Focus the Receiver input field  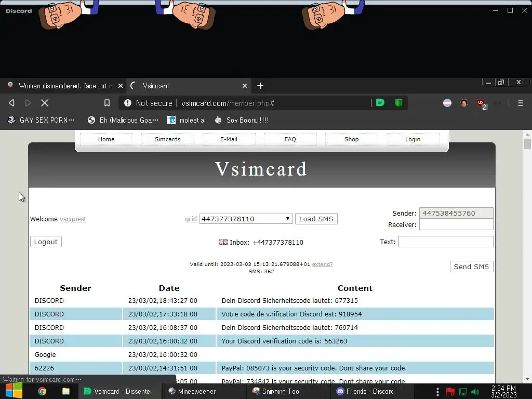tap(456, 224)
